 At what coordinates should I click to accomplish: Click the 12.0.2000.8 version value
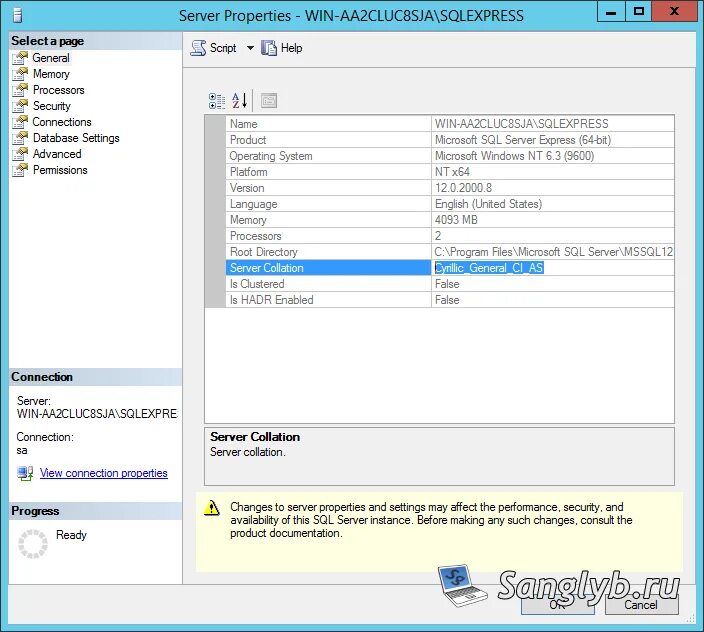pos(463,188)
